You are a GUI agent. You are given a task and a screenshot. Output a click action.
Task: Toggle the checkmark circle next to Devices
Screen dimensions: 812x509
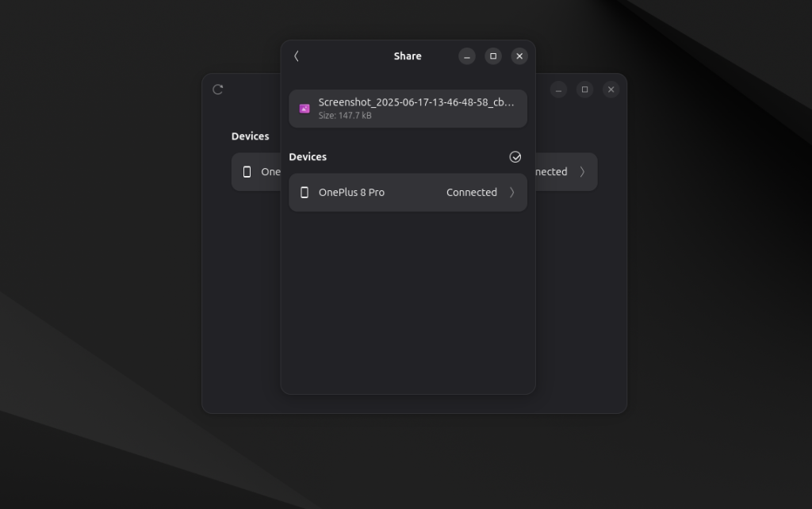click(x=515, y=157)
